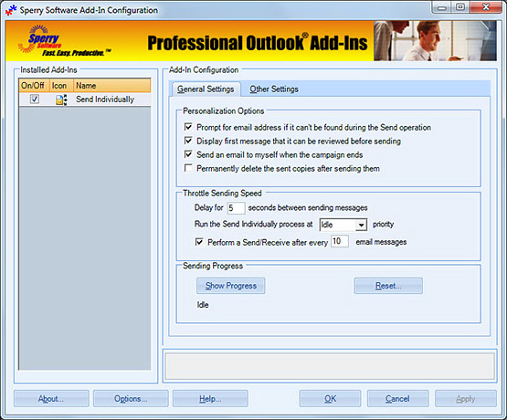Disable Send an email to myself option
The width and height of the screenshot is (507, 420).
tap(188, 154)
